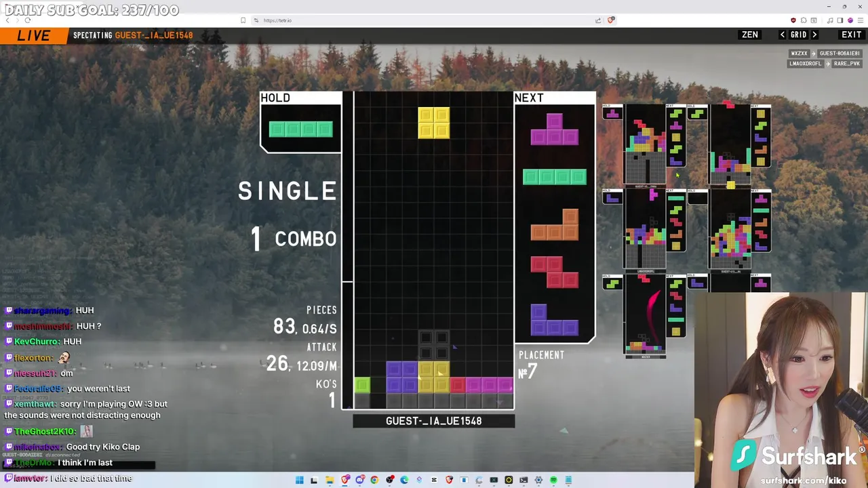Screen dimensions: 868x488
Task: Open Spotify from the taskbar
Action: coord(553,481)
